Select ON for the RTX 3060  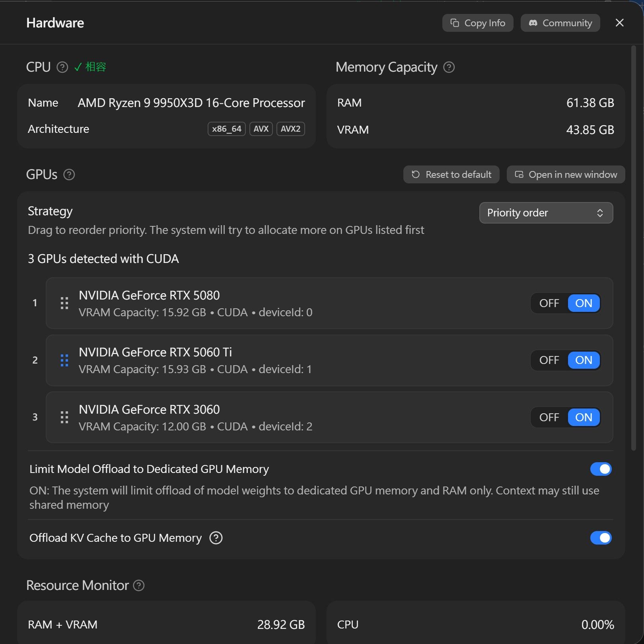584,417
